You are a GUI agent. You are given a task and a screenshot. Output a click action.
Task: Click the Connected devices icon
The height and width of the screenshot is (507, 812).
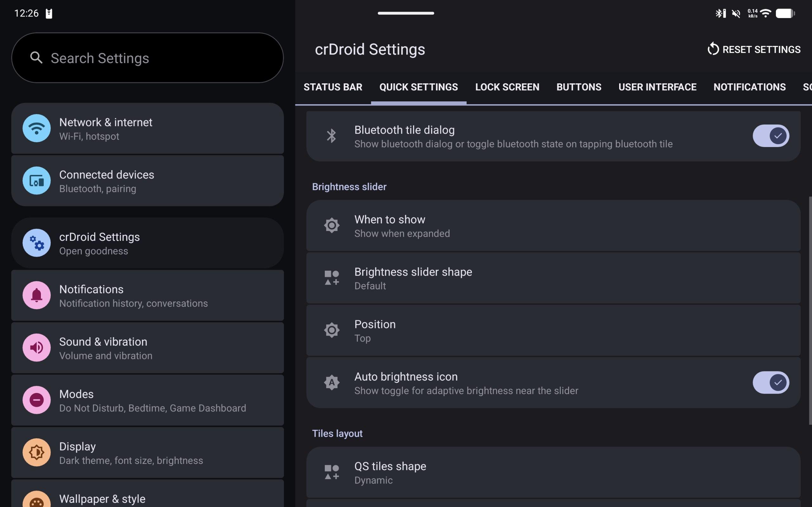click(x=36, y=181)
